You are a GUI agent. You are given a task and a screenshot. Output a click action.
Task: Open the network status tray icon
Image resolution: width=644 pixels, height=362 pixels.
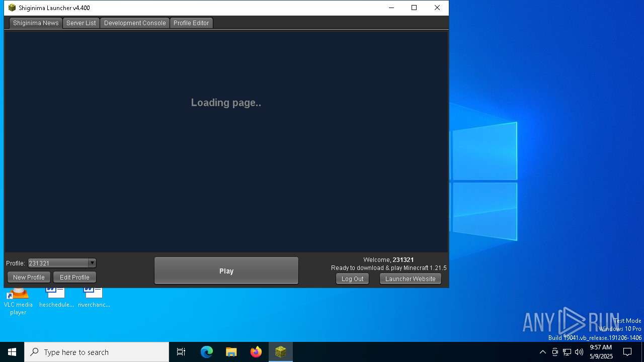click(x=567, y=352)
